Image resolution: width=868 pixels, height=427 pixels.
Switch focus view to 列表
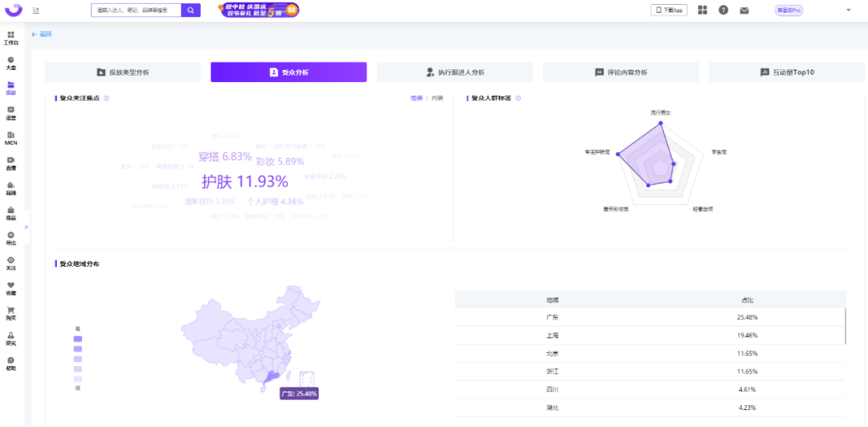click(437, 98)
